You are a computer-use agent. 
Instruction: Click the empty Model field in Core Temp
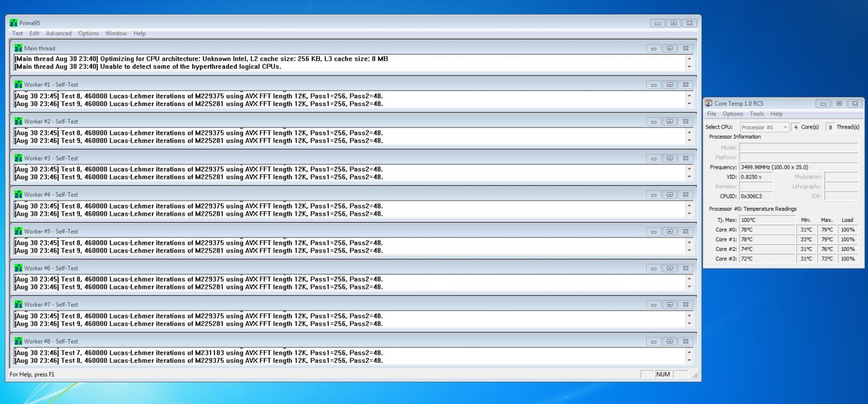click(x=798, y=148)
